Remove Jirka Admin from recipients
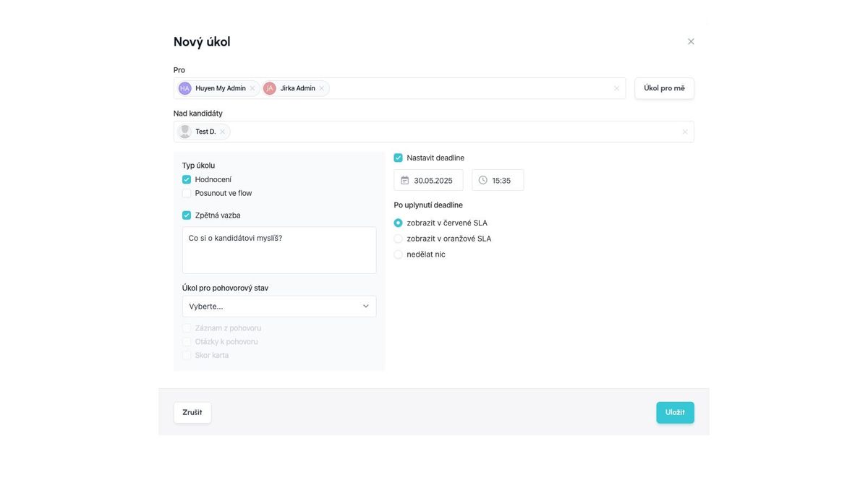 pyautogui.click(x=322, y=88)
